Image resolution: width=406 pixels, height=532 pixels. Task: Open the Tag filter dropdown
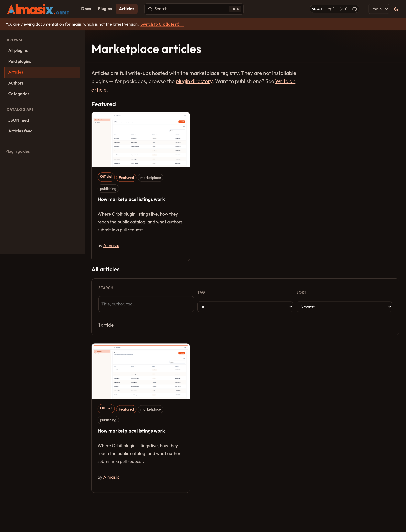tap(245, 307)
